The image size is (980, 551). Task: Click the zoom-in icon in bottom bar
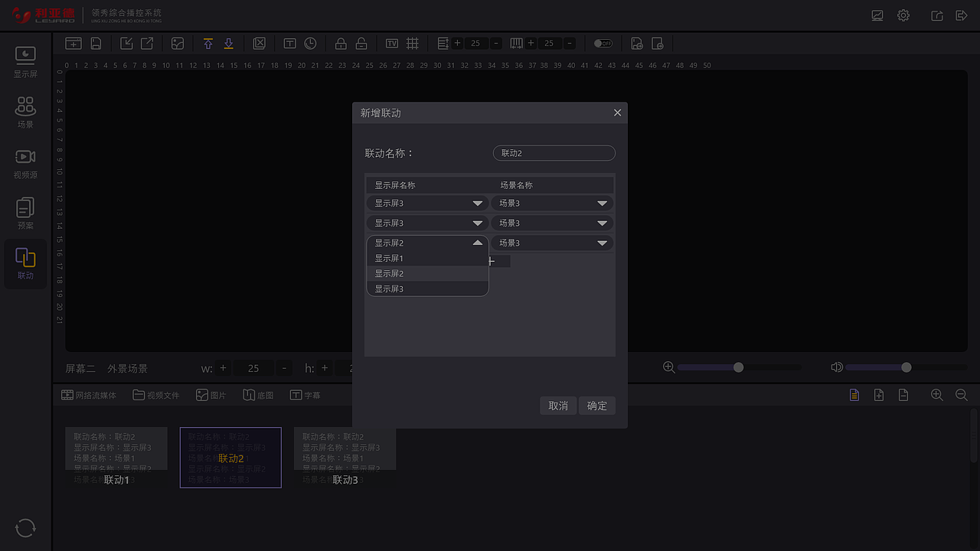pos(936,395)
